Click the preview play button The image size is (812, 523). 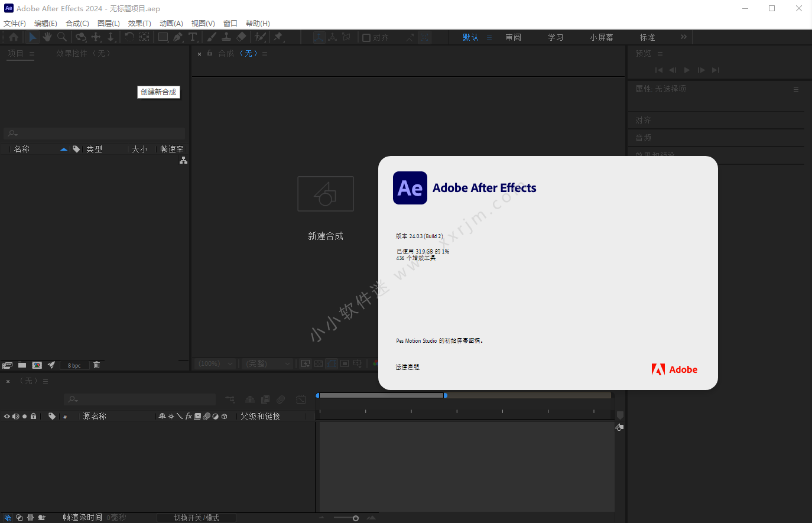pyautogui.click(x=687, y=70)
